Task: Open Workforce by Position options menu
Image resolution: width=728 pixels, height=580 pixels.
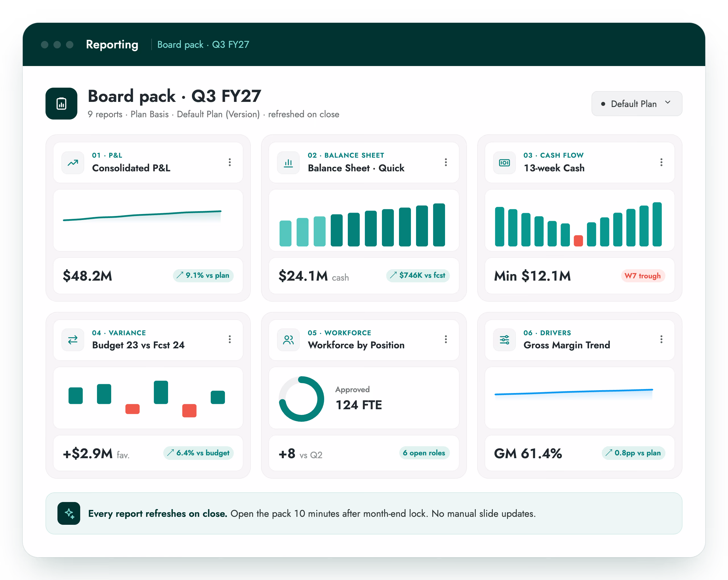Action: [446, 339]
